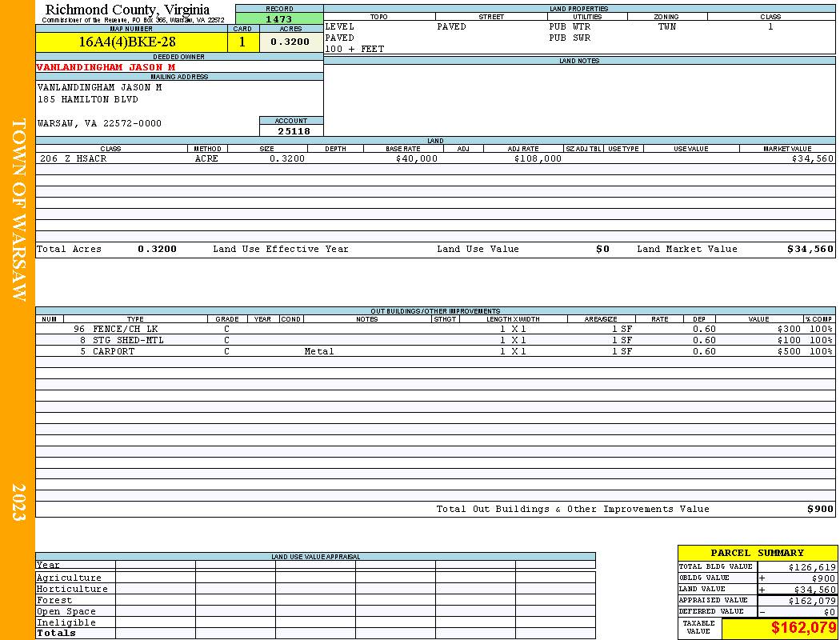Click the TOWN OF WARSAW sidebar text
Viewport: 840px width, 640px height.
(x=18, y=210)
